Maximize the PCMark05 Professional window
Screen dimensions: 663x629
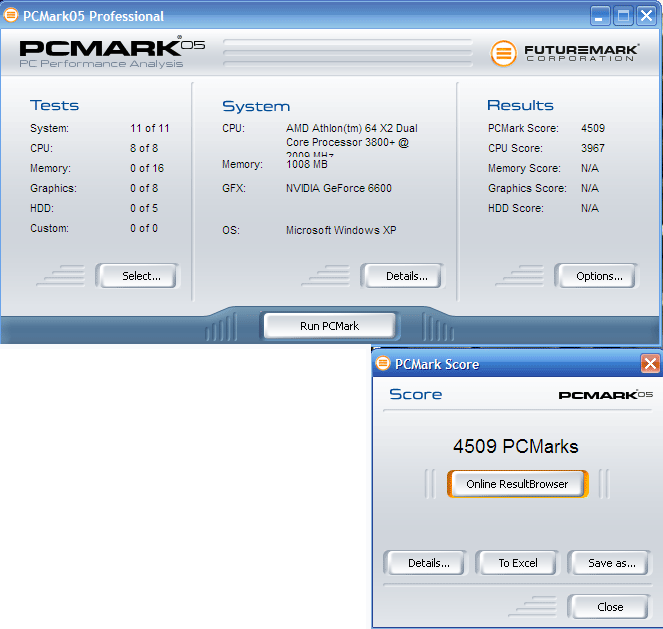point(623,16)
